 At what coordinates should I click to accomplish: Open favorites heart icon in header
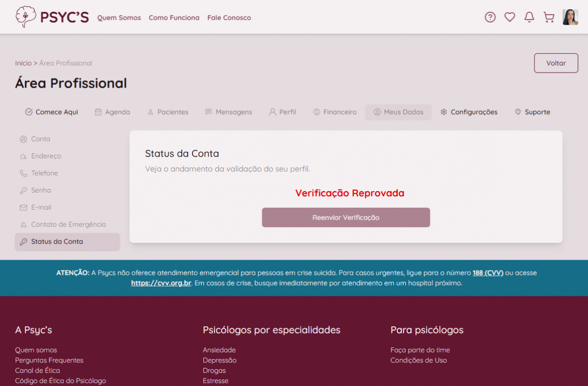click(510, 17)
